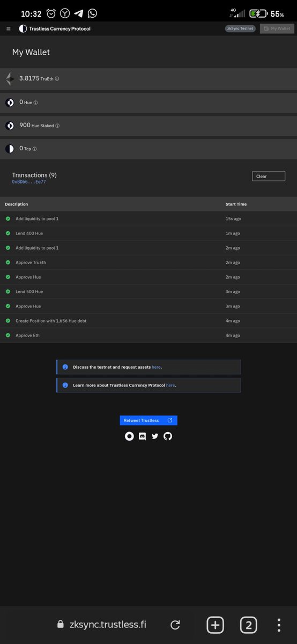The width and height of the screenshot is (297, 644).
Task: Open the circular logo link in footer
Action: [129, 436]
